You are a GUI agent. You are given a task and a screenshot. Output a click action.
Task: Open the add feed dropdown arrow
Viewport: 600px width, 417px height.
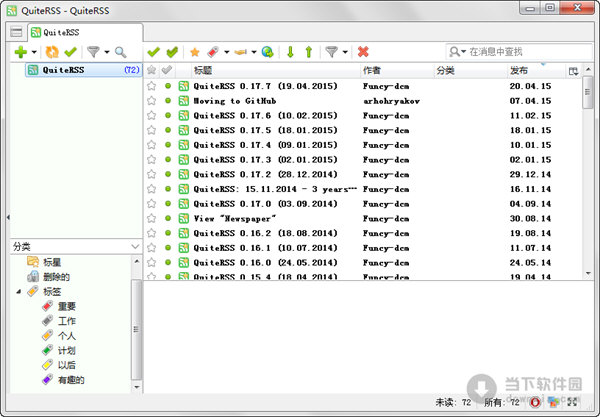34,52
